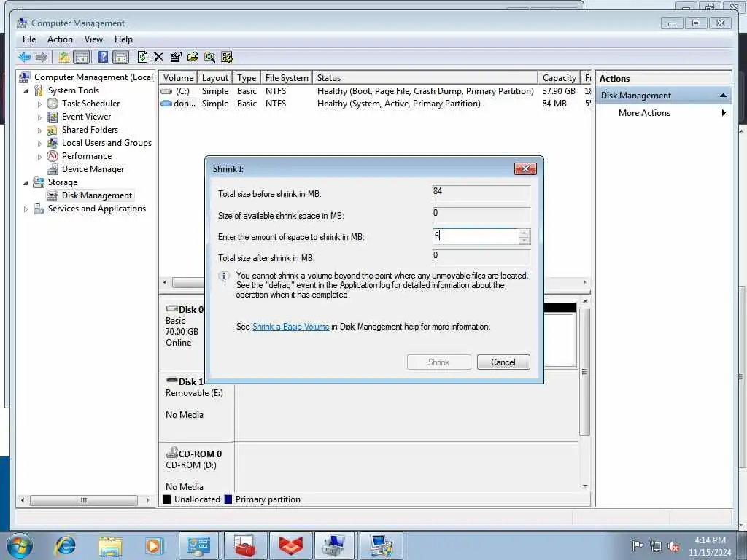
Task: Select Event Viewer in the tree
Action: coord(86,117)
